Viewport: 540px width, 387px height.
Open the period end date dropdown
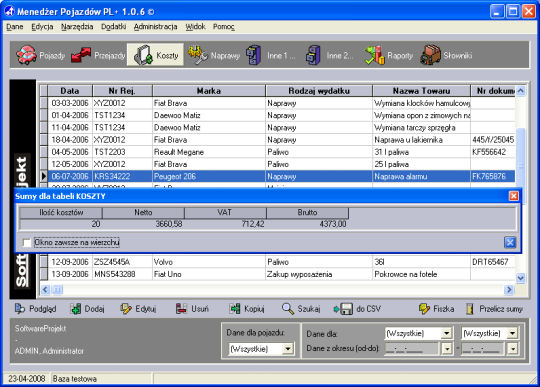[512, 349]
